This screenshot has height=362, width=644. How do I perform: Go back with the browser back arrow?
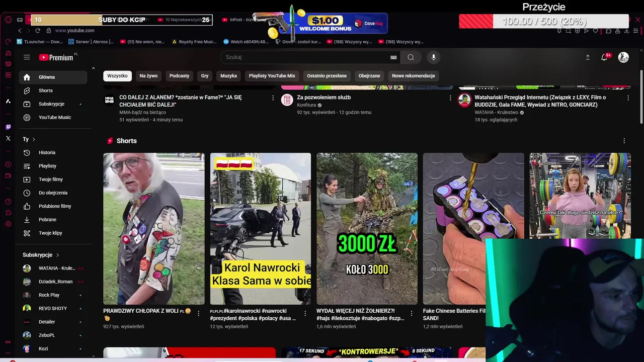[20, 31]
